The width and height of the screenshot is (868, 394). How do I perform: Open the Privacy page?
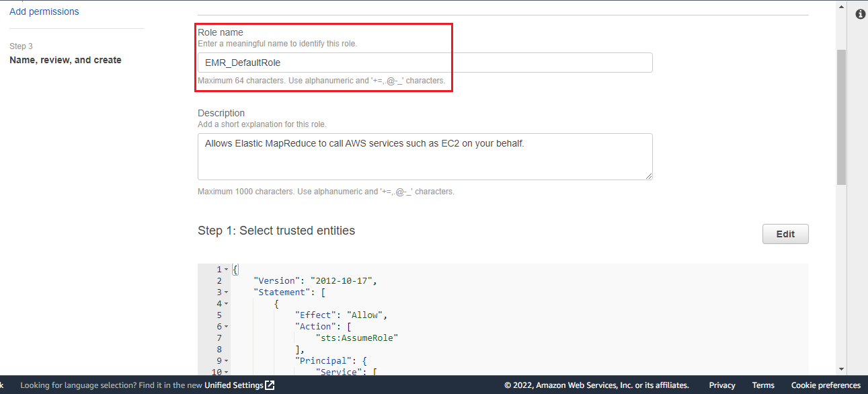point(721,385)
